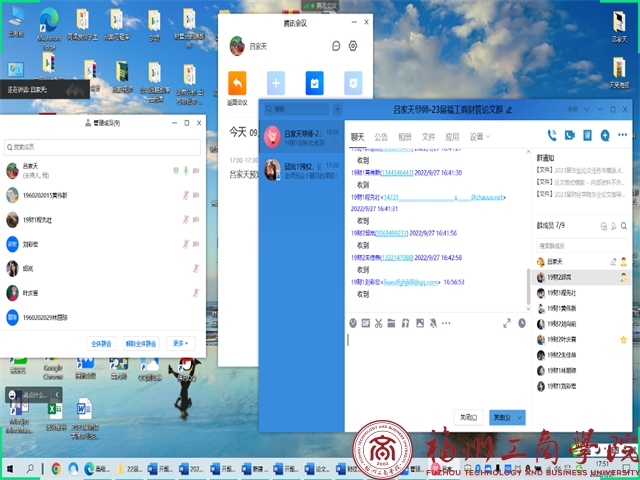Click the invite member icon in group members header

point(613,226)
